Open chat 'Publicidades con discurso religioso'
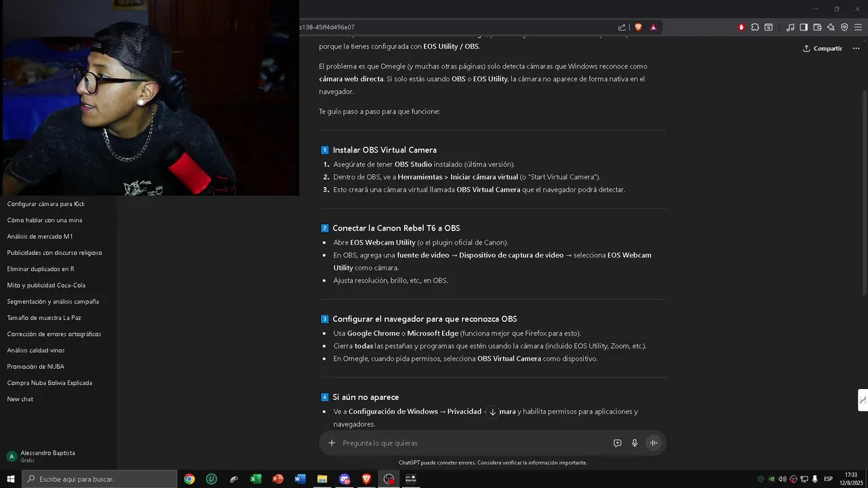 pos(54,253)
